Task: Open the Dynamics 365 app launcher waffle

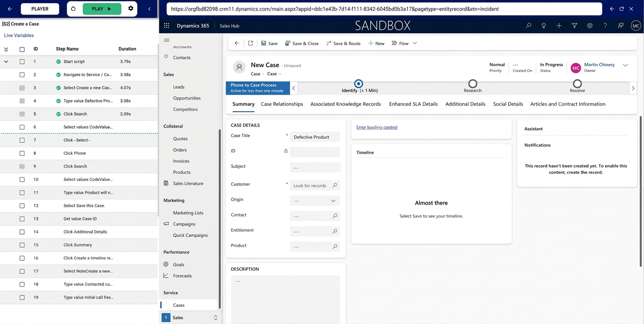Action: point(166,26)
